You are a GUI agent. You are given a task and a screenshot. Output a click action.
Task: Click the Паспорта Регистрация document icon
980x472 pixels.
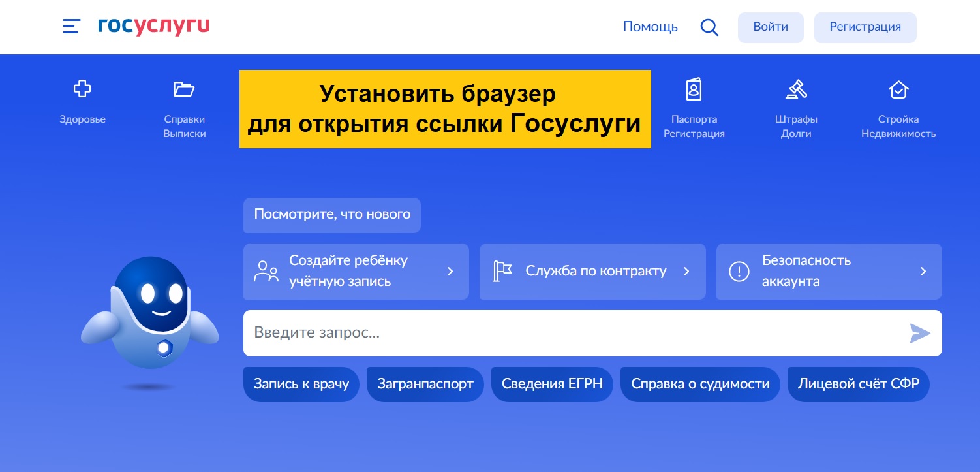point(694,89)
